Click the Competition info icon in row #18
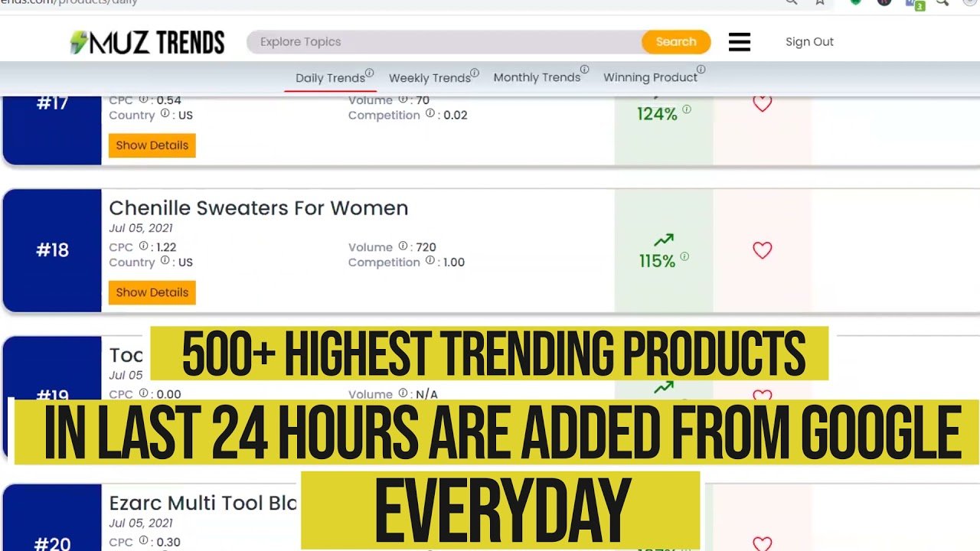Viewport: 980px width, 551px height. coord(430,261)
